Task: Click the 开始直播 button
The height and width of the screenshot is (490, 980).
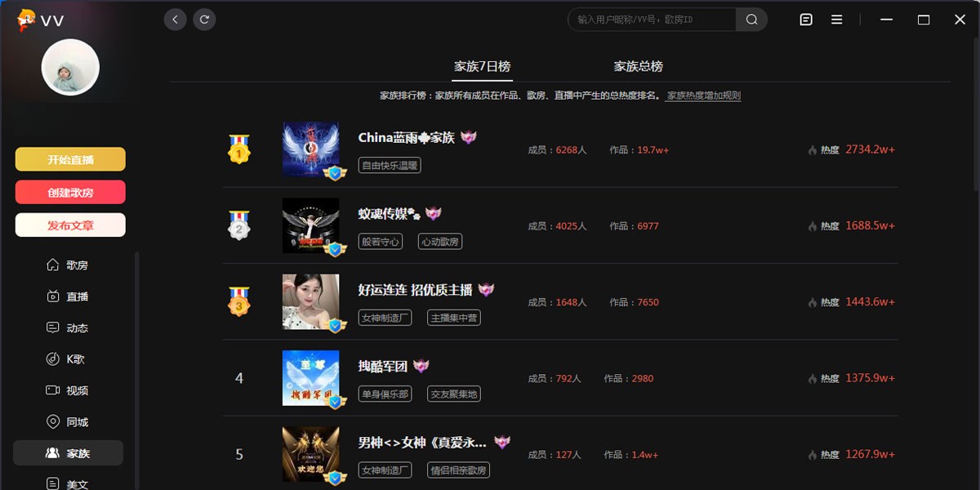Action: (x=70, y=159)
